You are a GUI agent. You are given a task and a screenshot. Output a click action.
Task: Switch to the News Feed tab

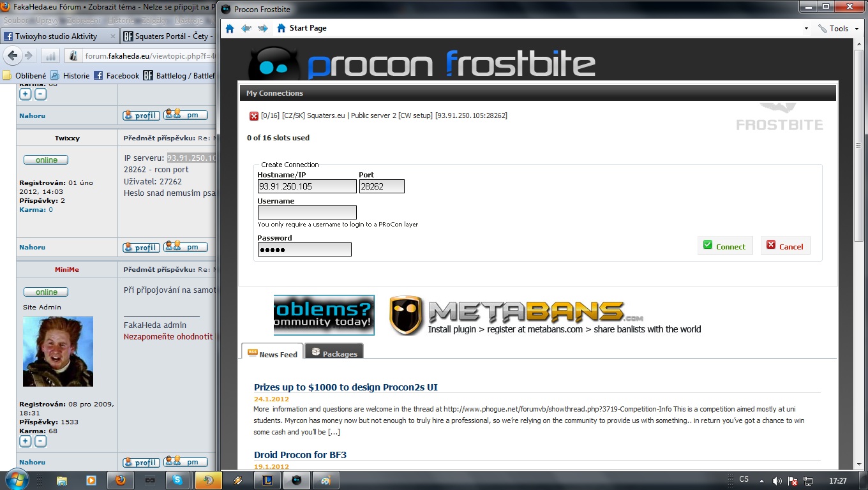point(273,352)
